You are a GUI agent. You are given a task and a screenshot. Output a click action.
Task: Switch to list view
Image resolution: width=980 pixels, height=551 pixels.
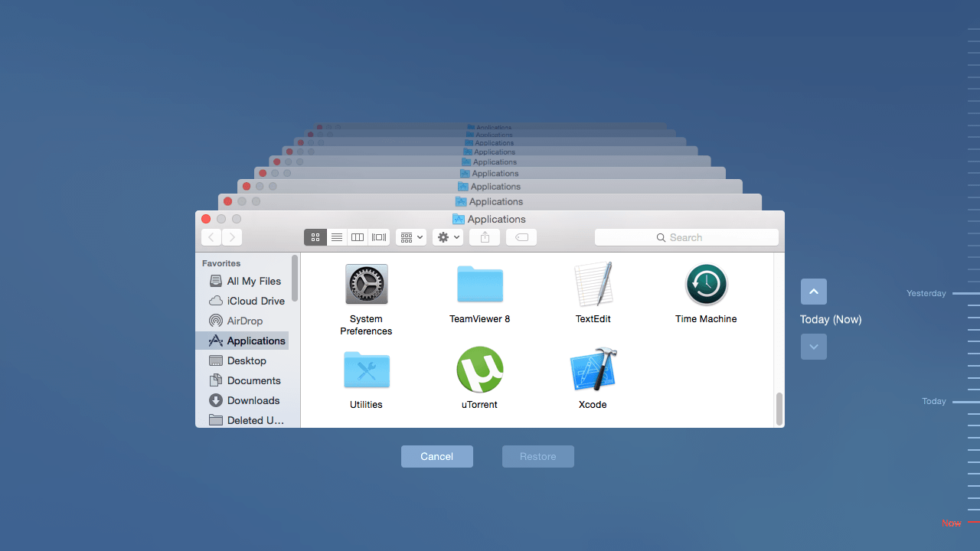pyautogui.click(x=336, y=237)
